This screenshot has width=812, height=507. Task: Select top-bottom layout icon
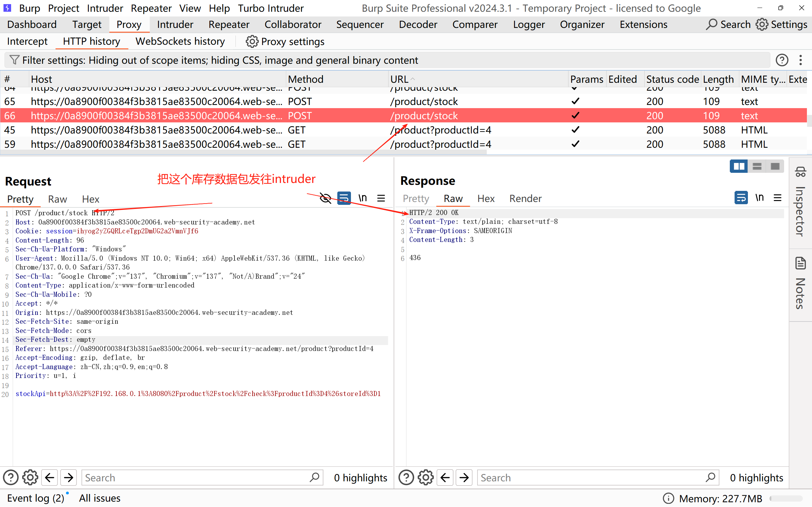click(x=757, y=166)
